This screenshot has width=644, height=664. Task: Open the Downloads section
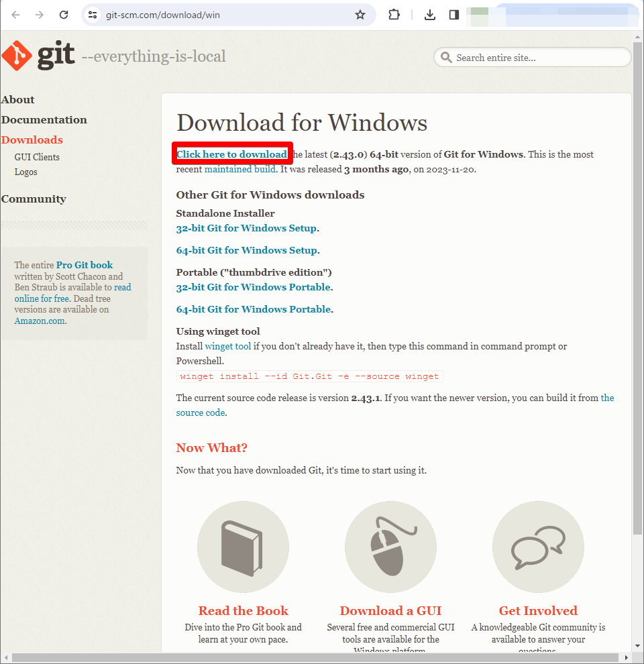(32, 140)
